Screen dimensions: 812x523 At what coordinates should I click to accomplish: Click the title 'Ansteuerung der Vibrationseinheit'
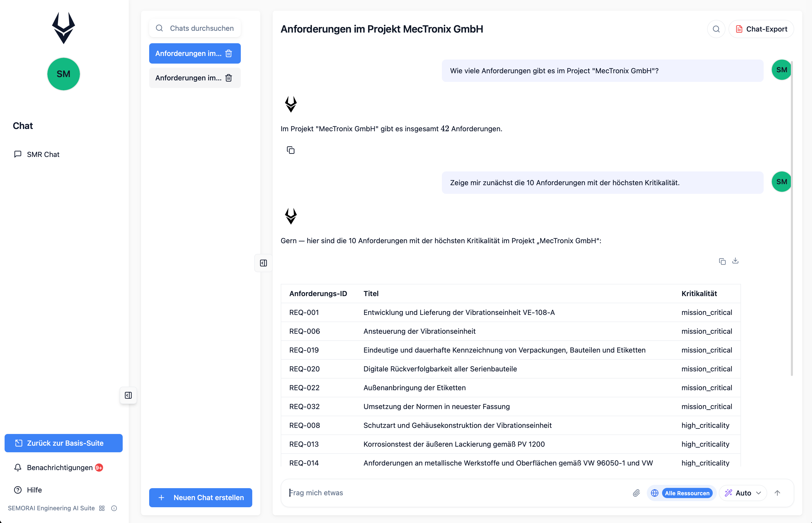[419, 331]
